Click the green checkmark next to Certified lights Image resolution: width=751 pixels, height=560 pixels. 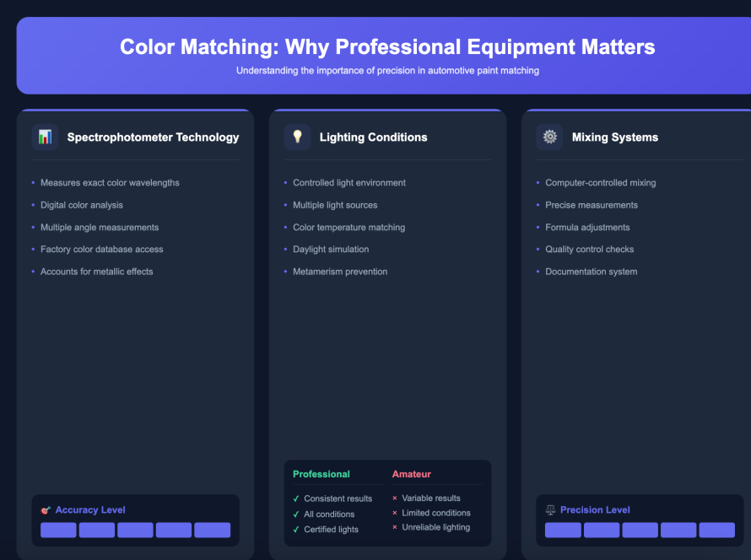[x=295, y=529]
